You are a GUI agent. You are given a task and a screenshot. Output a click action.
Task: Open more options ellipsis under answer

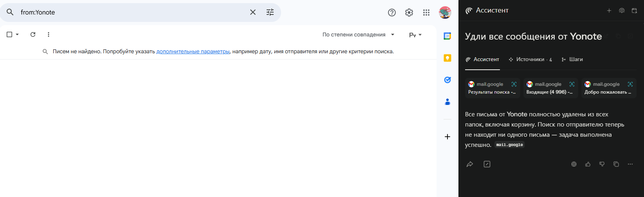pos(630,164)
